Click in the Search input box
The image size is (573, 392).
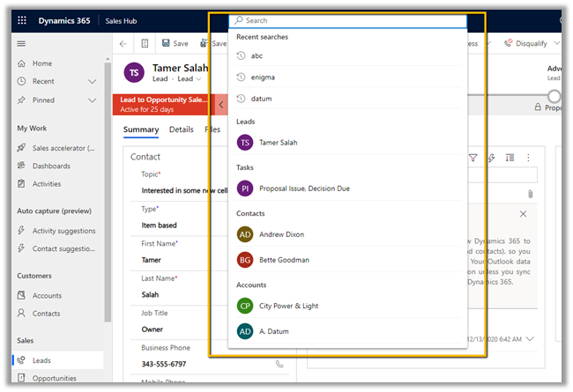[347, 21]
